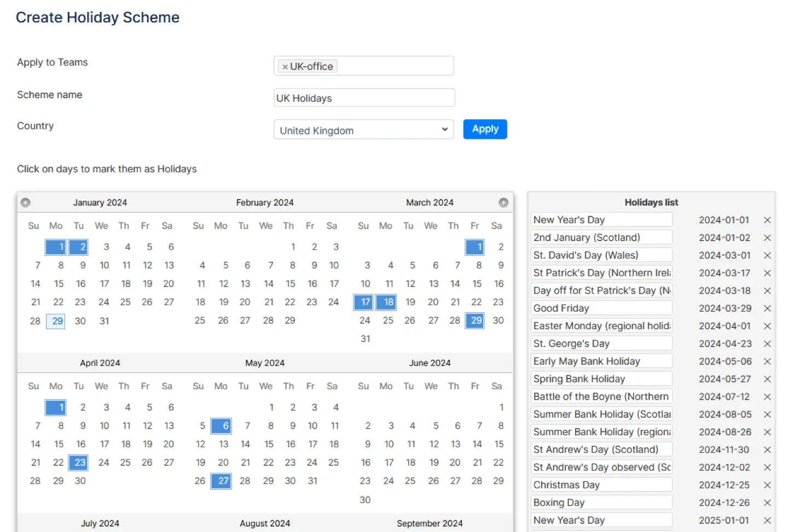Remove Spring Bank Holiday from list
This screenshot has width=788, height=532.
pyautogui.click(x=767, y=379)
